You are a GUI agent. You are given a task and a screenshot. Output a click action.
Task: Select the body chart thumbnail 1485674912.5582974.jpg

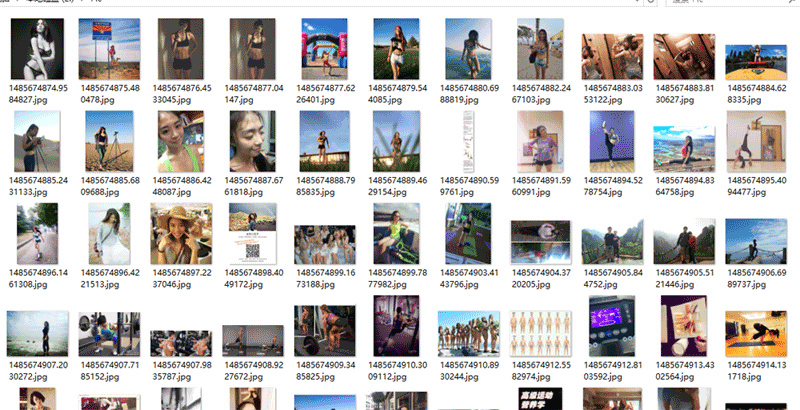pyautogui.click(x=540, y=334)
